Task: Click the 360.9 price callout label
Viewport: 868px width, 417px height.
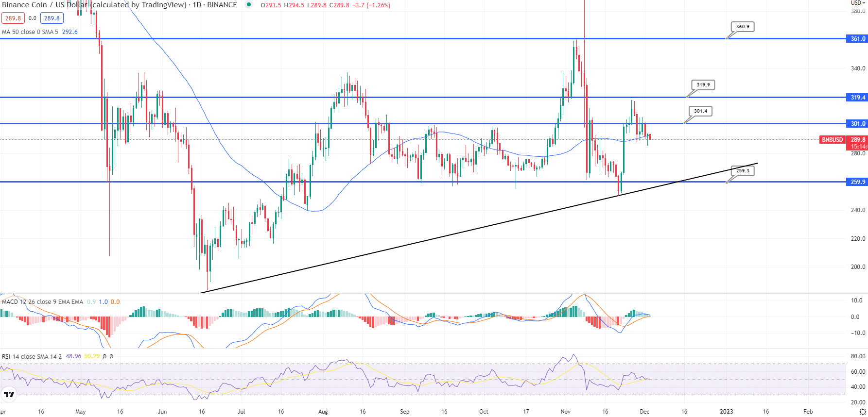Action: click(743, 27)
